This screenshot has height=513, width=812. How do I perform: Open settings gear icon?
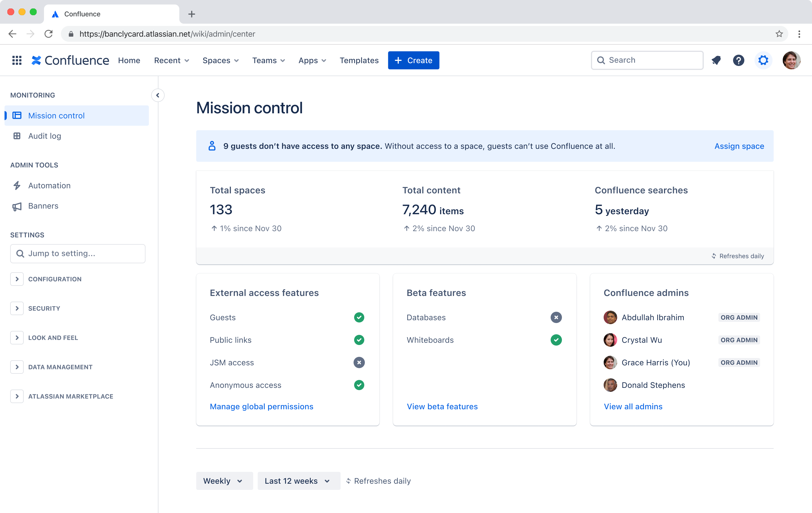pos(763,60)
